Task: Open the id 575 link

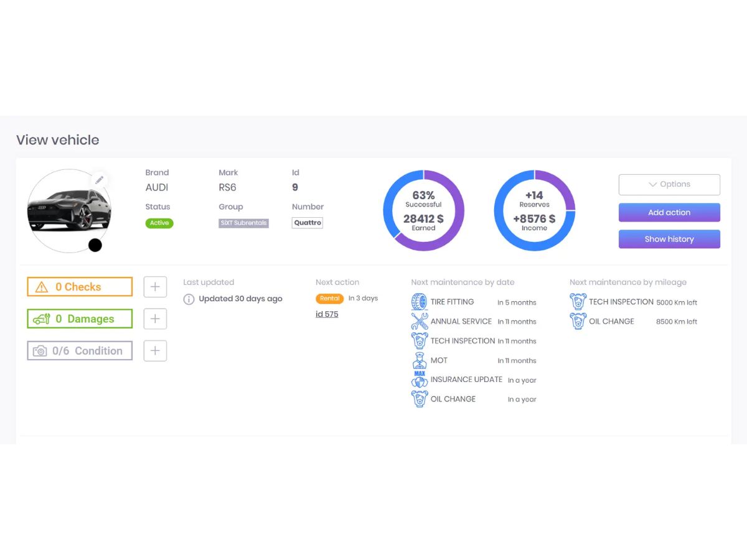Action: tap(327, 314)
